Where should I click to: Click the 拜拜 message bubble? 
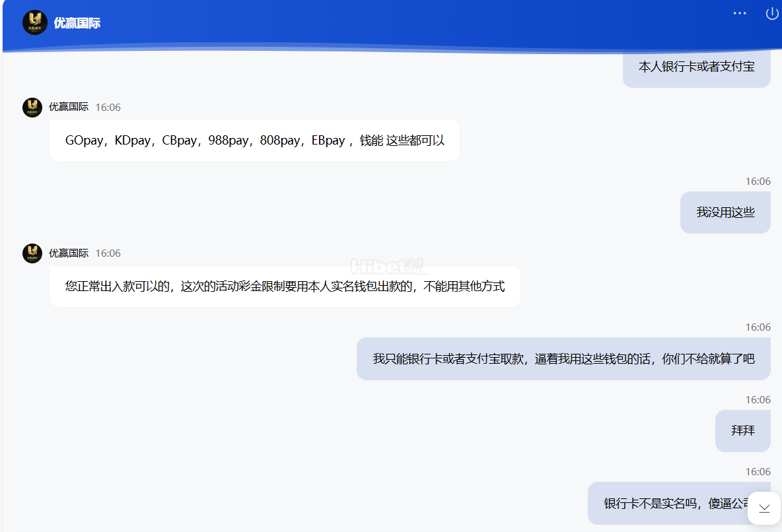coord(742,431)
